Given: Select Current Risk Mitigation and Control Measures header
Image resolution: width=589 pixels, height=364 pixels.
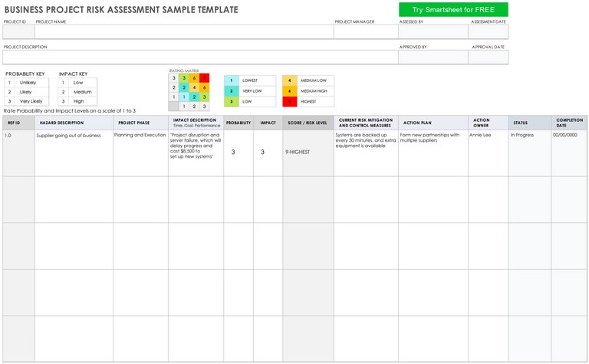Looking at the screenshot, I should (x=367, y=123).
